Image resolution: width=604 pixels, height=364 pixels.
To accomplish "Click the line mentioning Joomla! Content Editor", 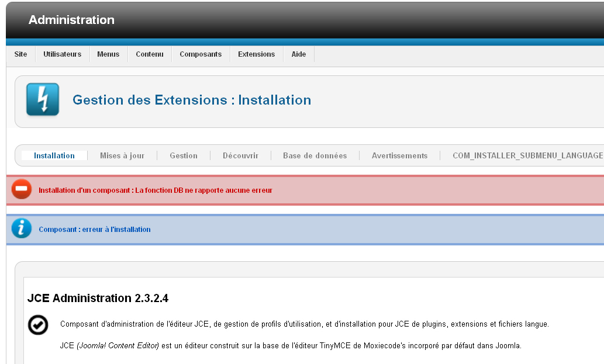I will coord(291,345).
